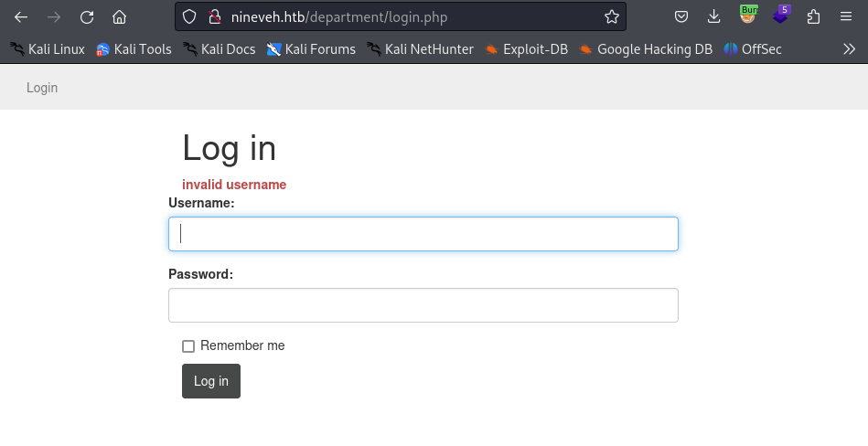Screen dimensions: 868x446
Task: Go to the browser home page
Action: point(119,16)
